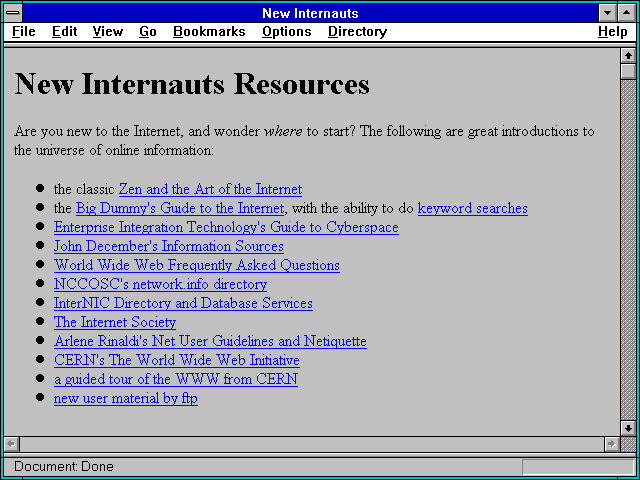Open the window control menu box
640x480 pixels.
pos(13,13)
